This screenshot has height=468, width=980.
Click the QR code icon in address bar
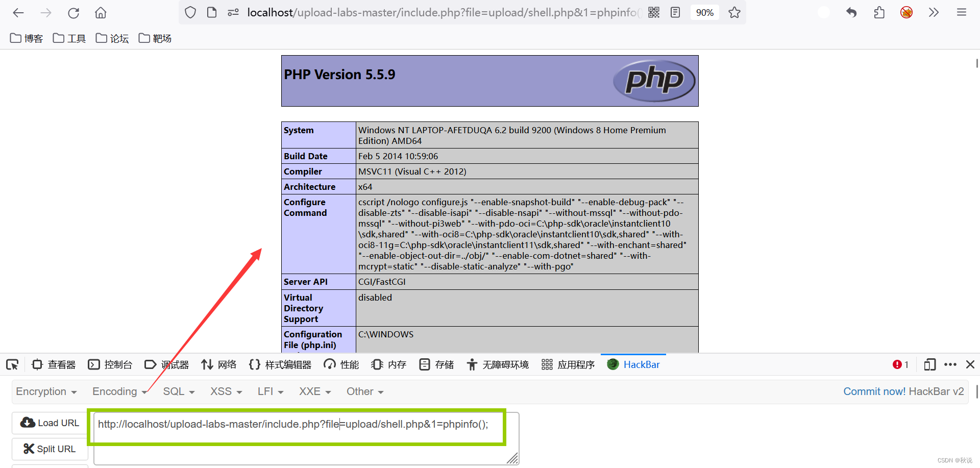point(654,12)
